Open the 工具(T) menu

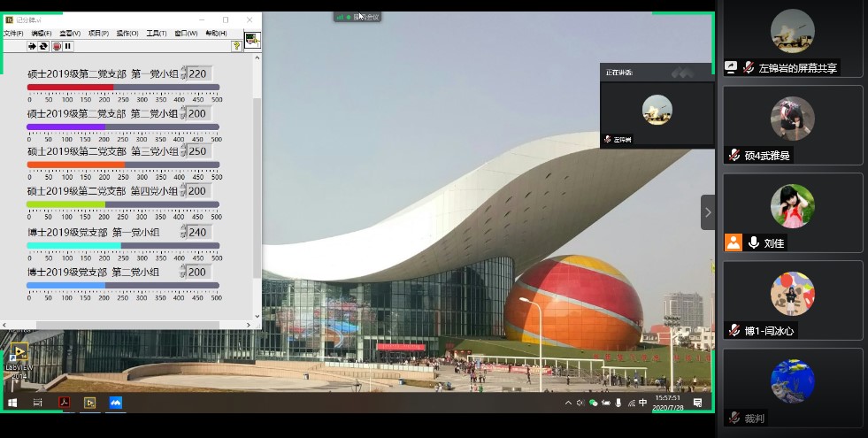pyautogui.click(x=156, y=34)
